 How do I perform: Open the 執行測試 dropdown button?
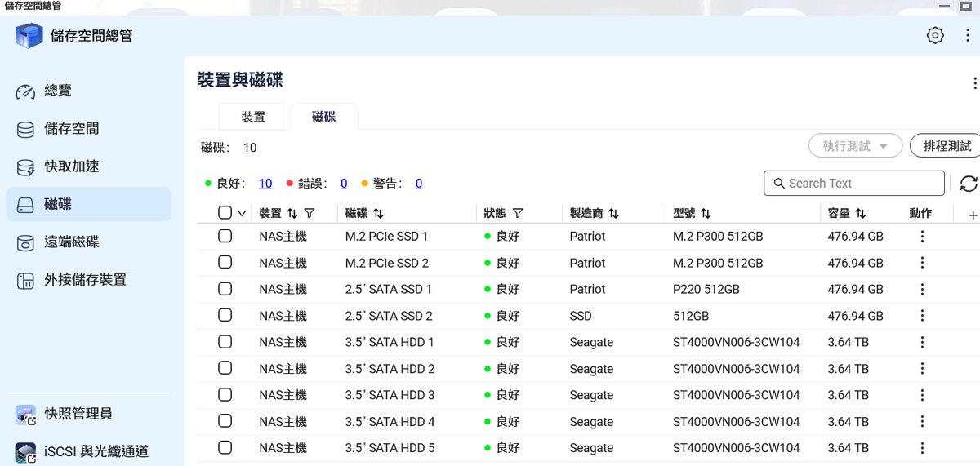click(x=855, y=146)
